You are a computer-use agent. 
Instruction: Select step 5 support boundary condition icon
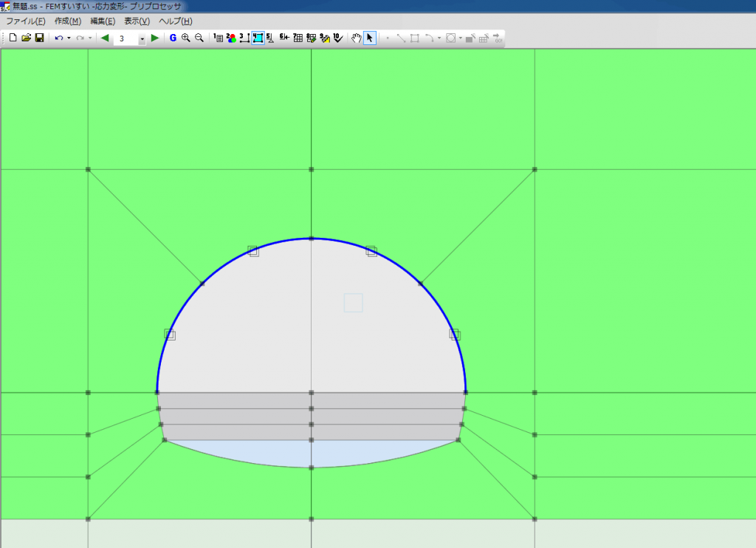(x=270, y=38)
